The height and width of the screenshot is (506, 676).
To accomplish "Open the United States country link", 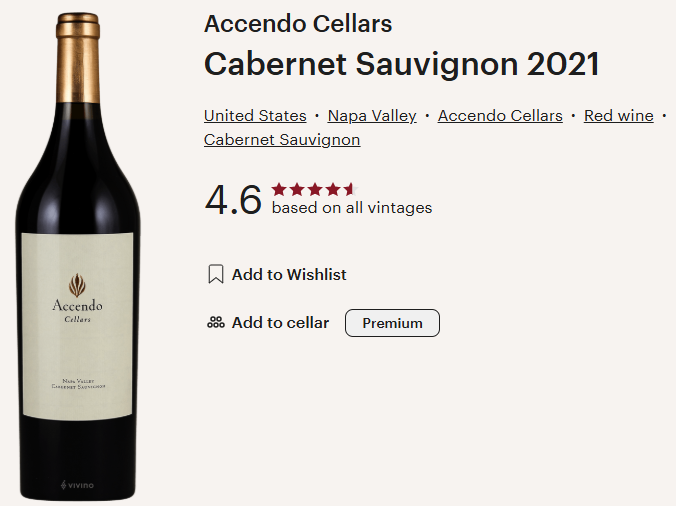I will click(x=253, y=116).
